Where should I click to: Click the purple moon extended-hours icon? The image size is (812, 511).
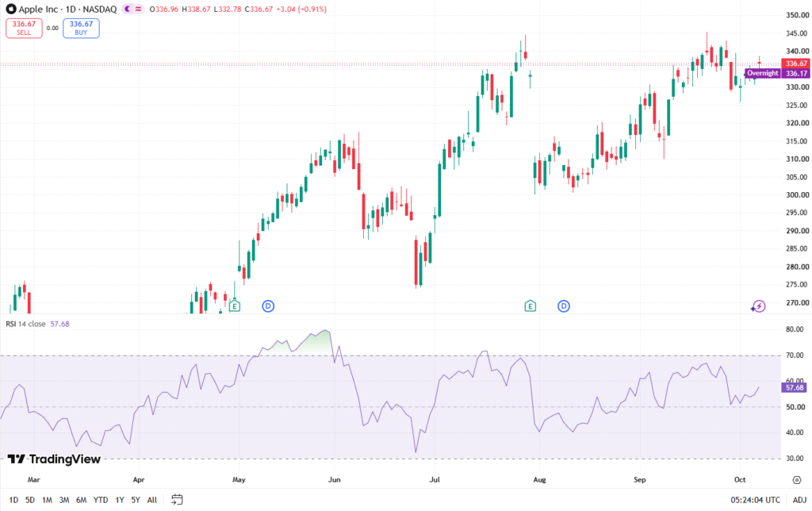point(128,9)
